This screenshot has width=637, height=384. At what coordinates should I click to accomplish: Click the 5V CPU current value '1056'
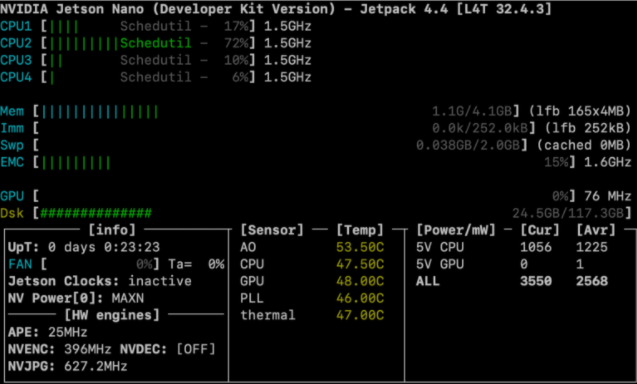[x=536, y=247]
